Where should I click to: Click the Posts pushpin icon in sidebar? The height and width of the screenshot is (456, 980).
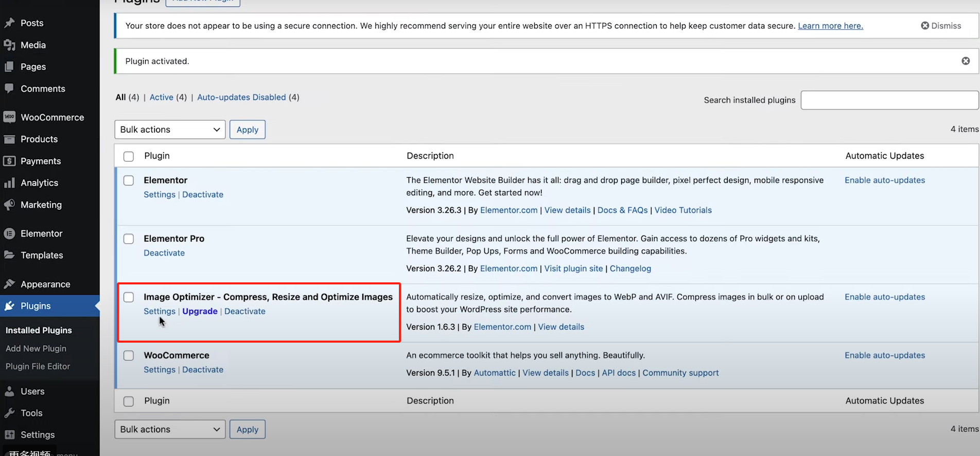pyautogui.click(x=9, y=23)
